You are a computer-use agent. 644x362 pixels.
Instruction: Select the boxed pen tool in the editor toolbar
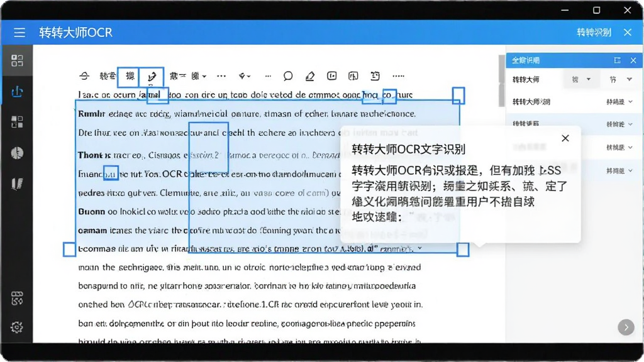[152, 76]
